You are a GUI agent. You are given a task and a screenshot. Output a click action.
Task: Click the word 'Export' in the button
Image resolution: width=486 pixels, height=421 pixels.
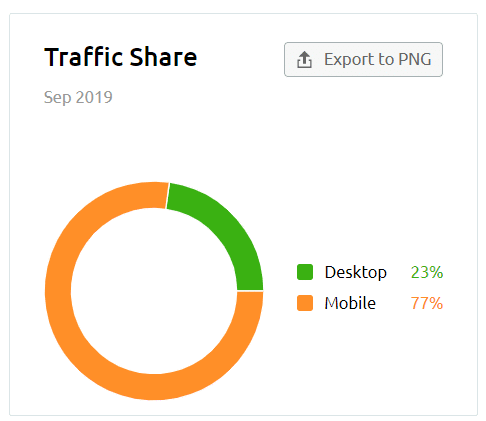point(349,60)
